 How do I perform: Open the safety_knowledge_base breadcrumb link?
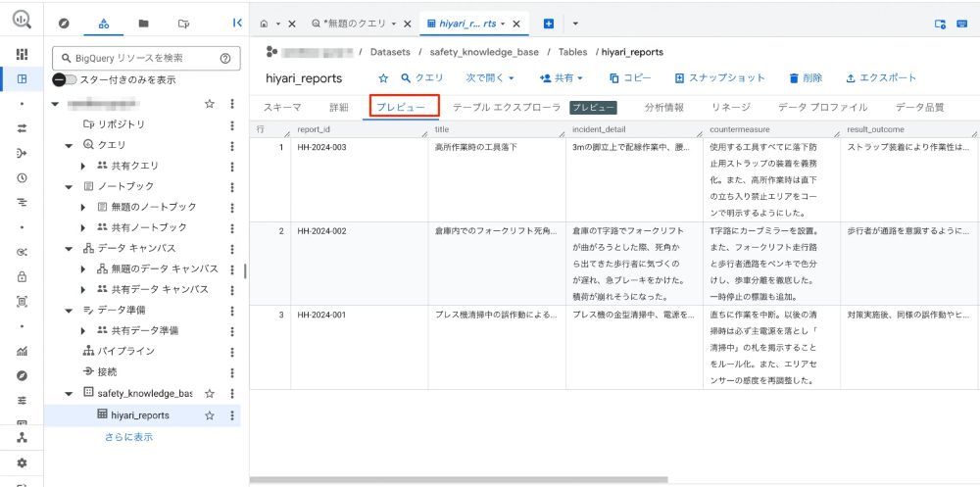(484, 52)
